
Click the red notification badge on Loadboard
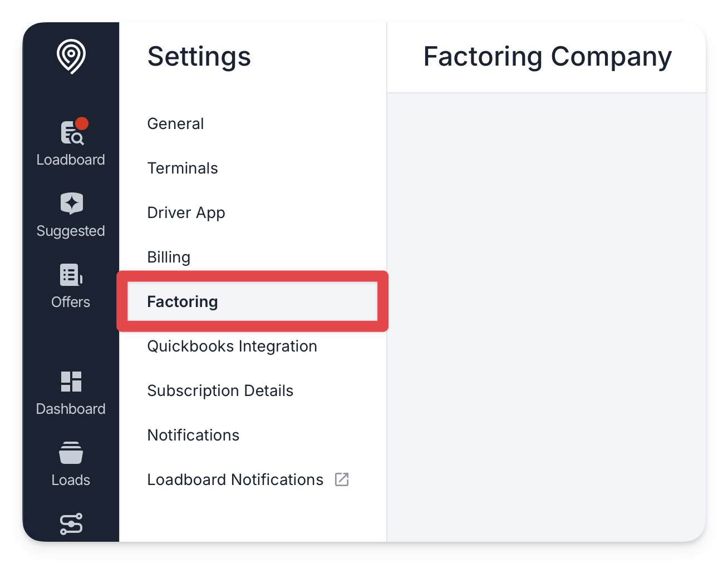coord(82,123)
